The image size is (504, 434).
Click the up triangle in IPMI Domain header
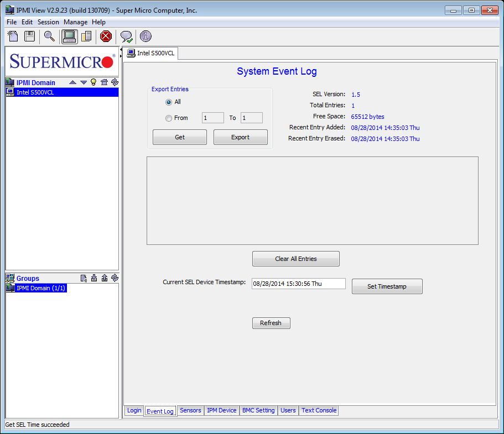click(72, 82)
